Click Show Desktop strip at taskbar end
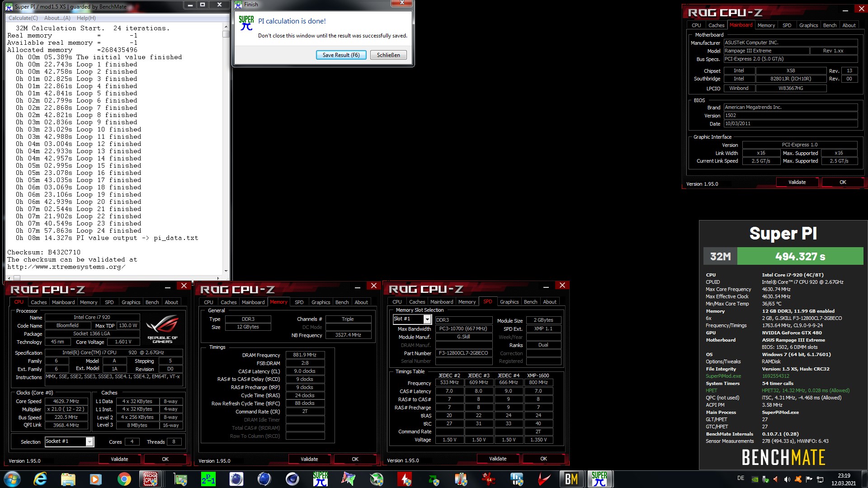Image resolution: width=868 pixels, height=488 pixels. pos(864,479)
